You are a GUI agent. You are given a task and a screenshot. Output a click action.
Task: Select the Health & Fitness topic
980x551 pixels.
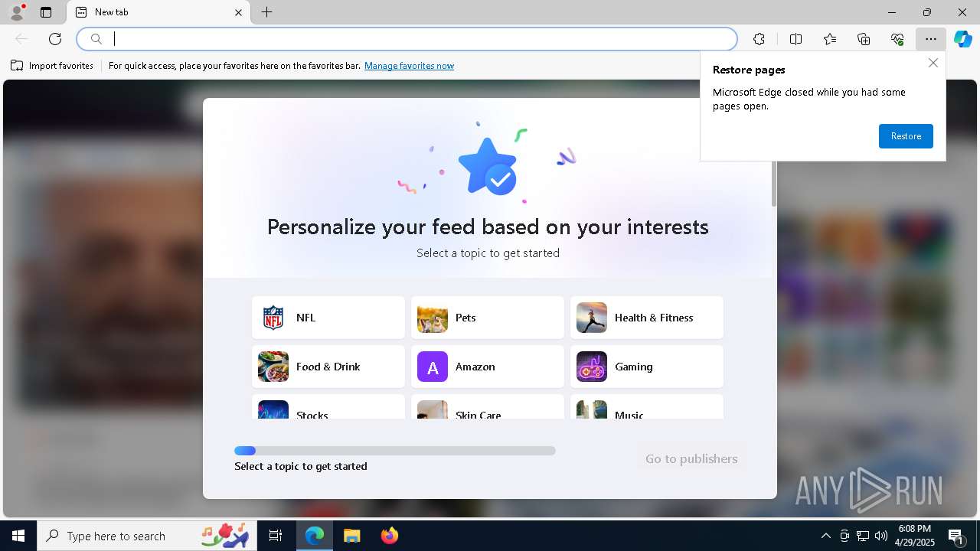click(647, 318)
